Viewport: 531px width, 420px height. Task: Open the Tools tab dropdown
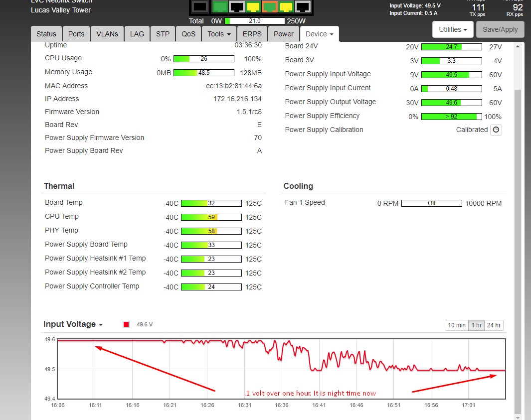[x=219, y=34]
